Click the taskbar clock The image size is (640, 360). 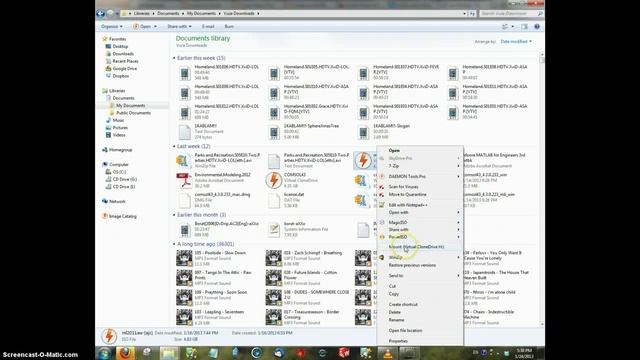(x=524, y=353)
